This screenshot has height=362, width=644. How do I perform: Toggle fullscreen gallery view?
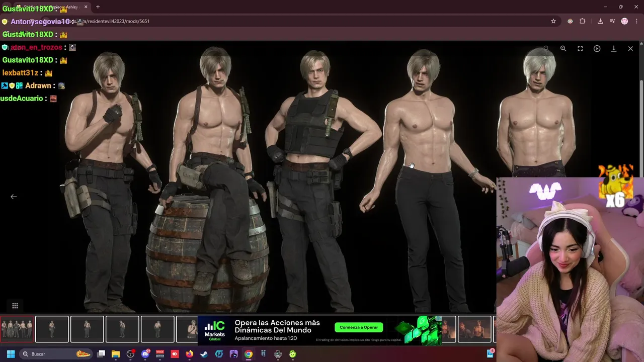[580, 49]
